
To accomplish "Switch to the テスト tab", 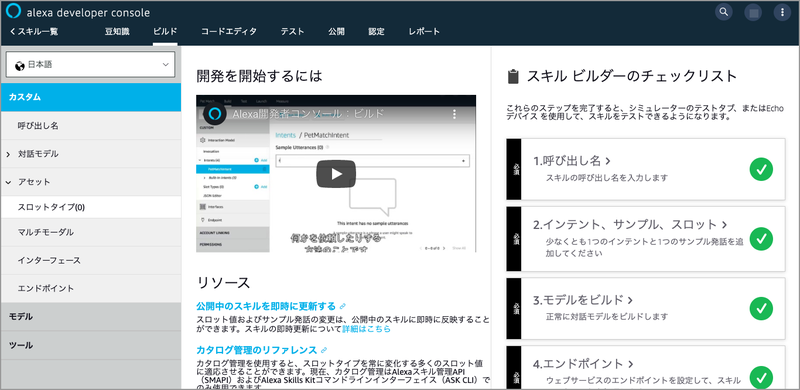I will [x=292, y=32].
